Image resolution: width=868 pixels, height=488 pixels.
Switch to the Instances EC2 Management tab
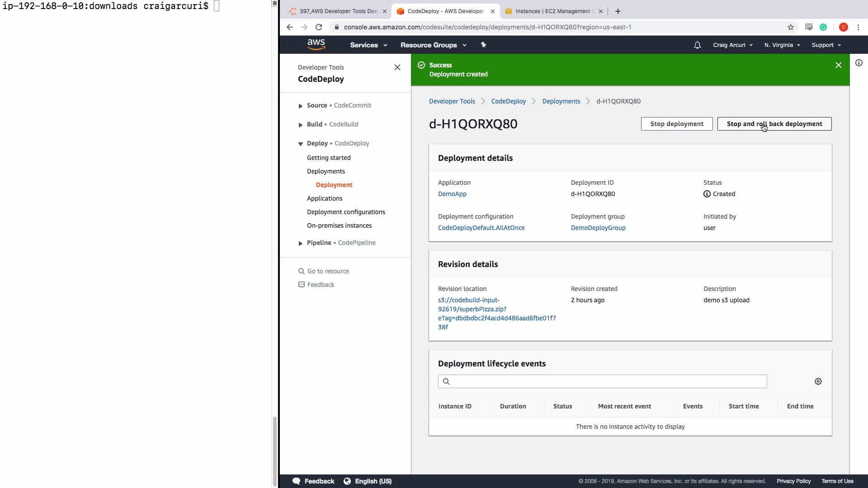(552, 11)
